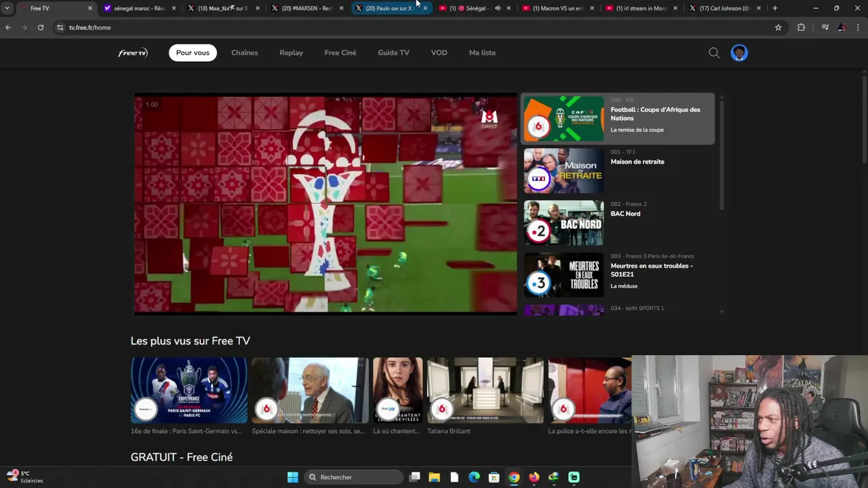
Task: View site information icon in address bar
Action: tap(60, 27)
